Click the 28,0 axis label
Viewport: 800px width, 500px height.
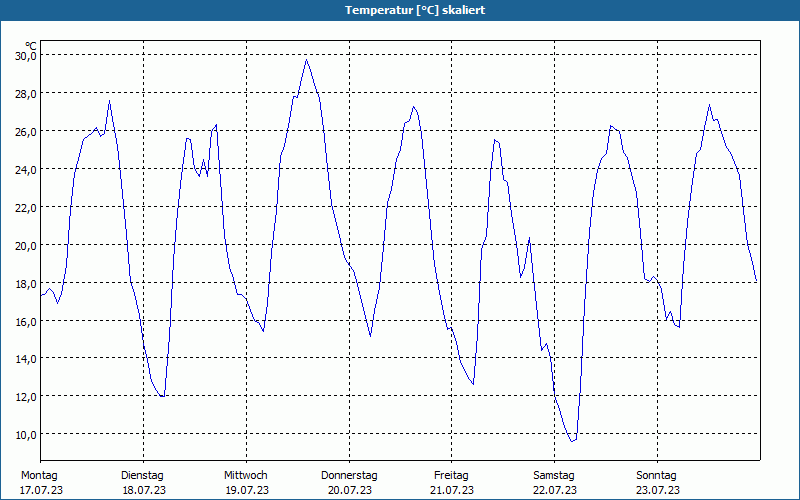coord(26,93)
